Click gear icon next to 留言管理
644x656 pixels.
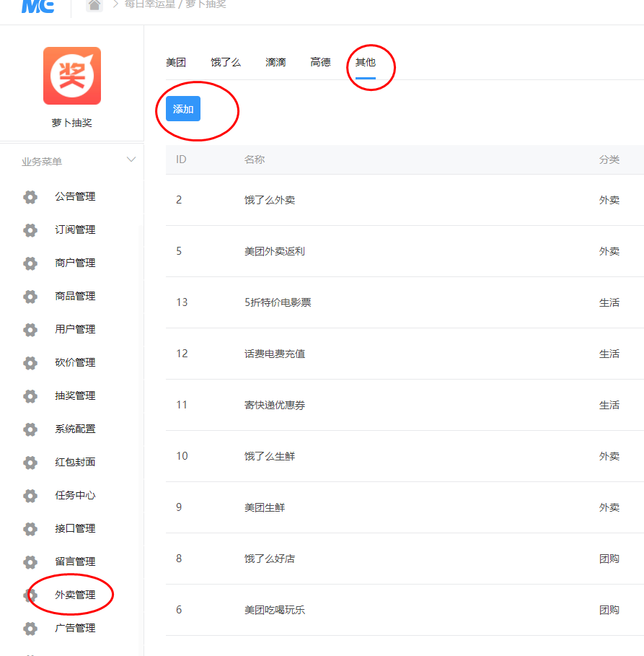click(30, 562)
